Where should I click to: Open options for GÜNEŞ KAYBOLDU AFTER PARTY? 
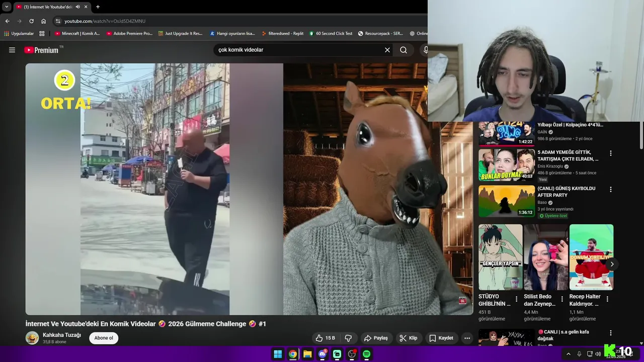(x=611, y=190)
